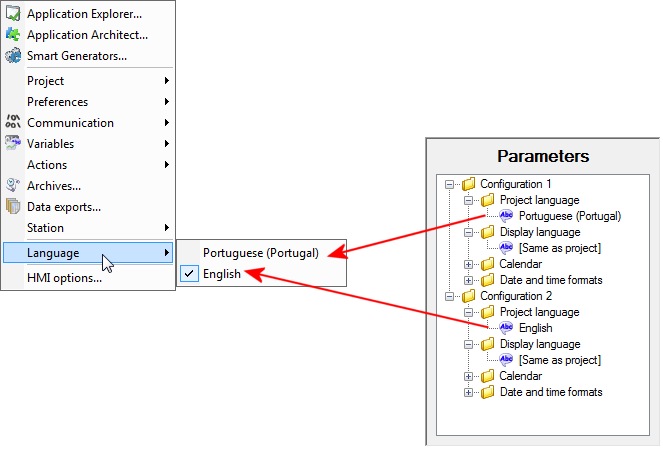Click the Archives menu icon
This screenshot has height=449, width=663.
pos(13,185)
